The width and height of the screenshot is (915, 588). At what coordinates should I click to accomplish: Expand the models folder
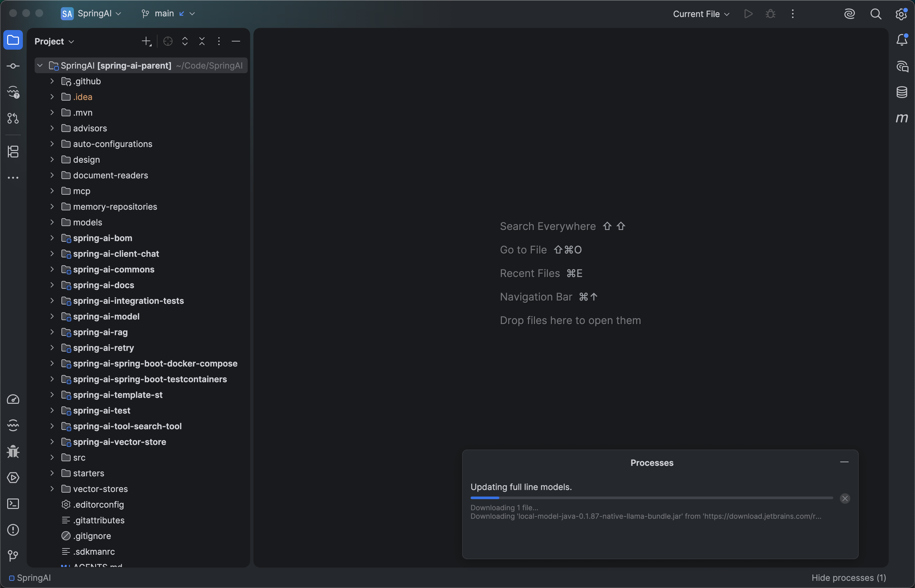(x=52, y=222)
